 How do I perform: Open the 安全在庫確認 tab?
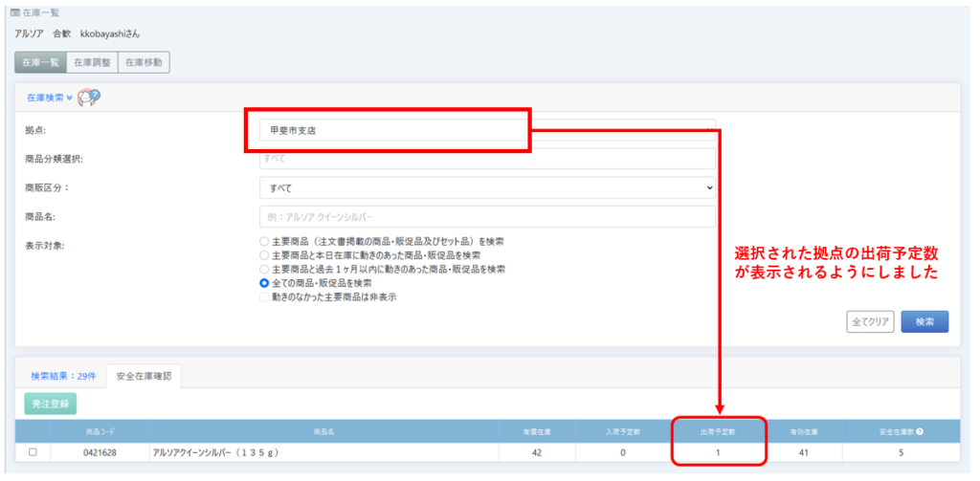click(144, 377)
